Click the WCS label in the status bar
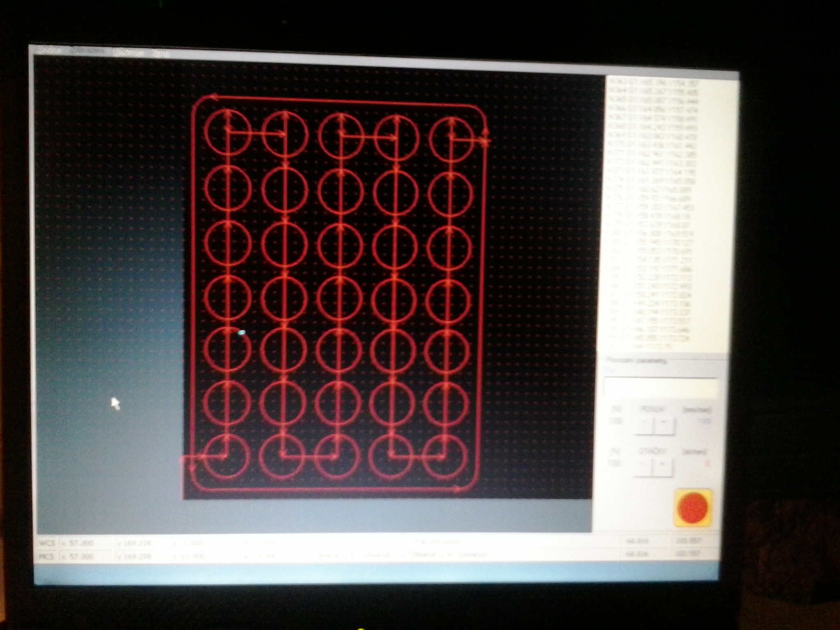The height and width of the screenshot is (630, 840). tap(47, 543)
